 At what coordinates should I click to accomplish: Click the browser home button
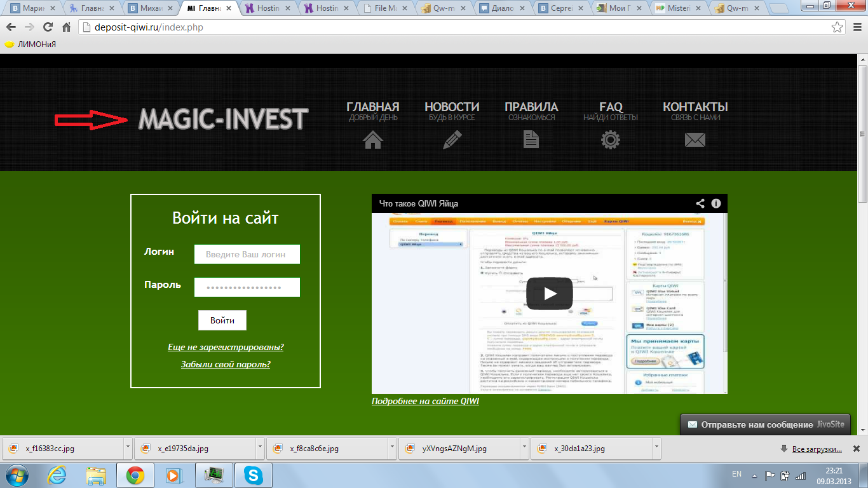pos(66,27)
